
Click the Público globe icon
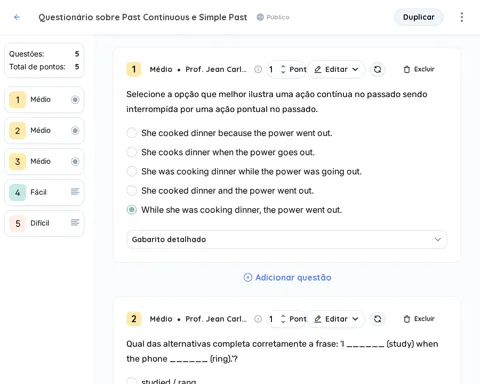point(260,17)
